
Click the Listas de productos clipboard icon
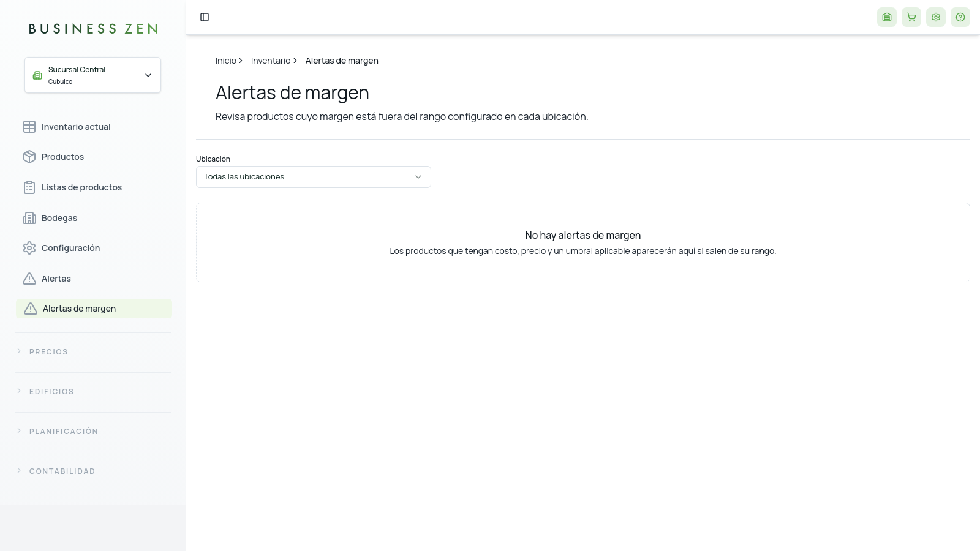tap(29, 187)
